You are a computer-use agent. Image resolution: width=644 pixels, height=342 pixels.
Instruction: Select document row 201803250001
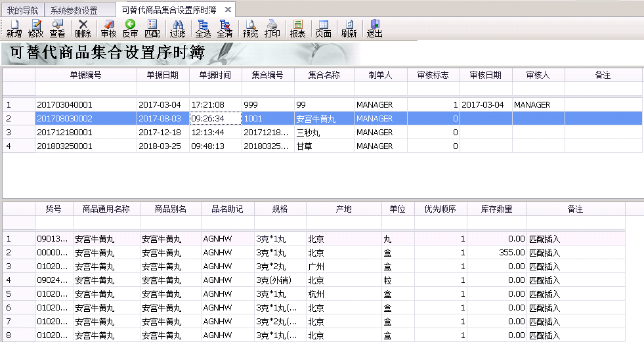click(x=322, y=146)
